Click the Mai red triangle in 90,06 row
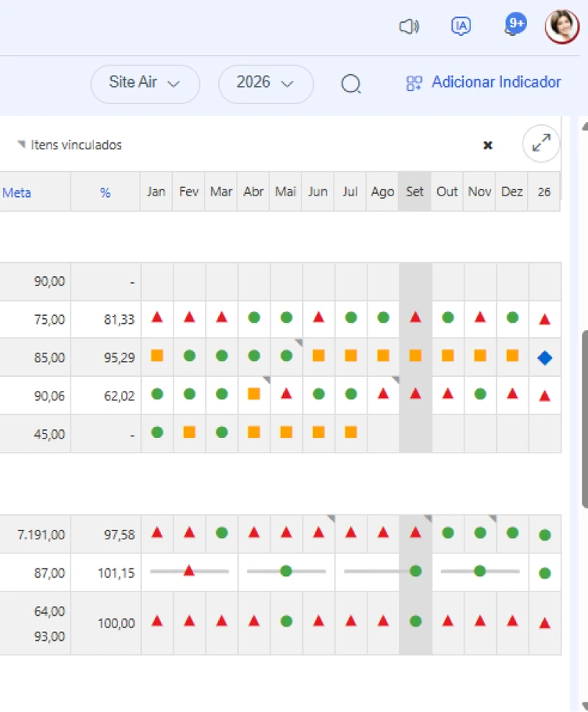Screen dimensions: 588x712 coord(286,393)
